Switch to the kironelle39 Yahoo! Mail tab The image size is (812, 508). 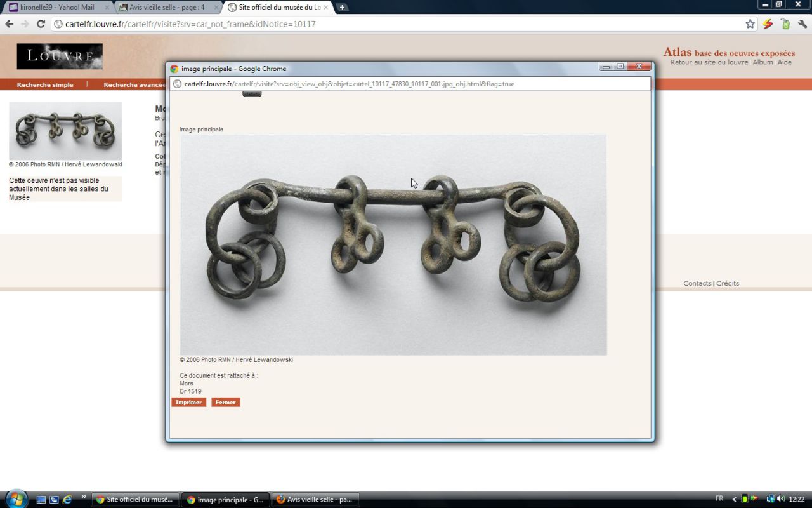[57, 8]
